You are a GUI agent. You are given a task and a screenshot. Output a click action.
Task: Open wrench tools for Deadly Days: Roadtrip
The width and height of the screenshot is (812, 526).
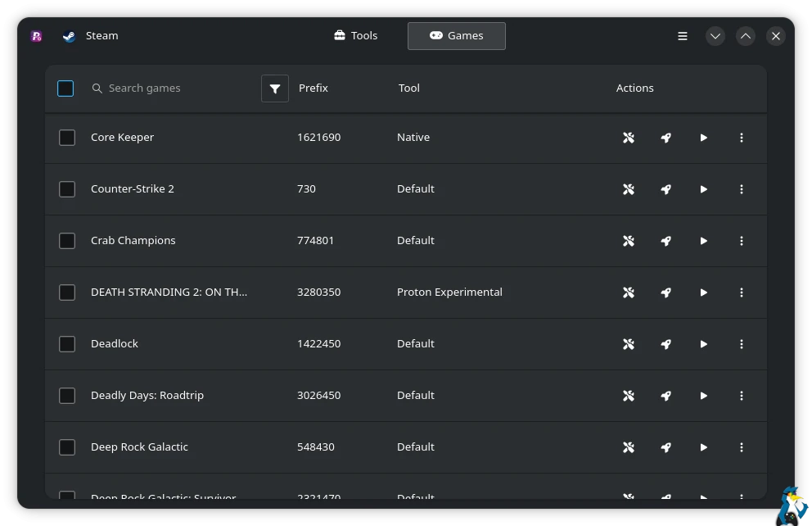click(x=628, y=396)
